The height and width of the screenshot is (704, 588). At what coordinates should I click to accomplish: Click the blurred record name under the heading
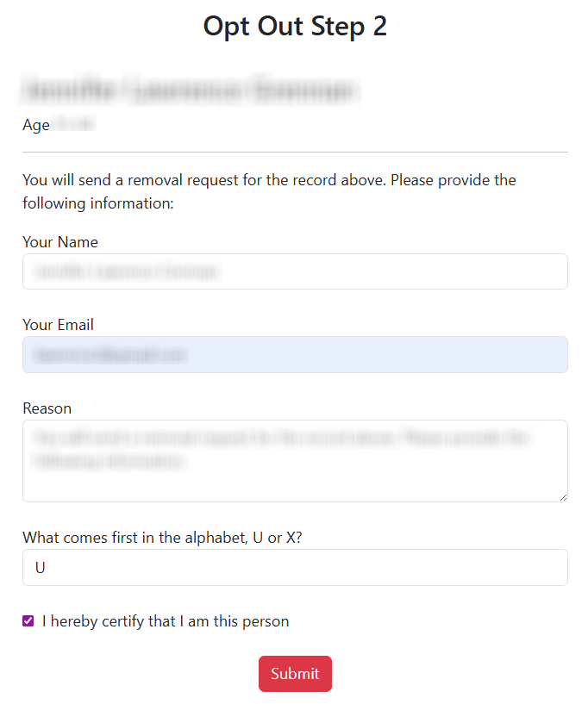190,90
